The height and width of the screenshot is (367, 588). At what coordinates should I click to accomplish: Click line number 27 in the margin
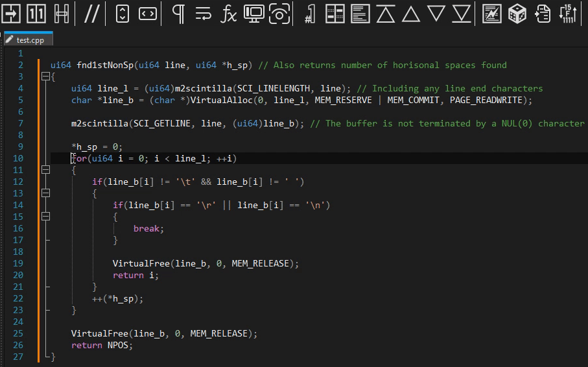pos(18,357)
